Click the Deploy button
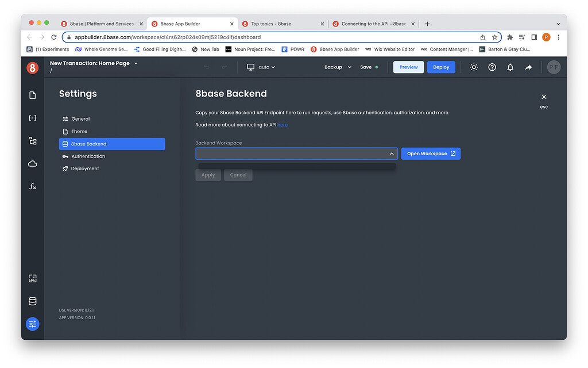The width and height of the screenshot is (588, 368). coord(441,67)
